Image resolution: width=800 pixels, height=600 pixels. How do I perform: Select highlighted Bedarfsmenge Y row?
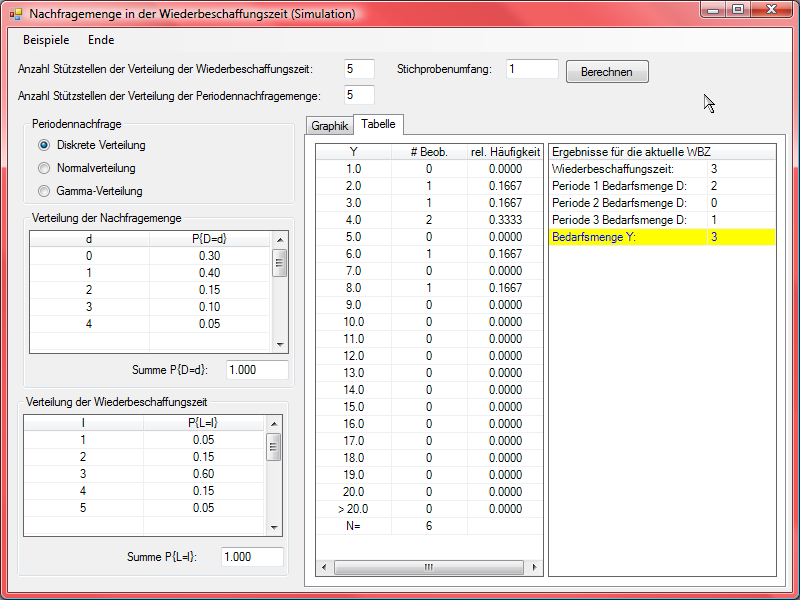(x=662, y=237)
